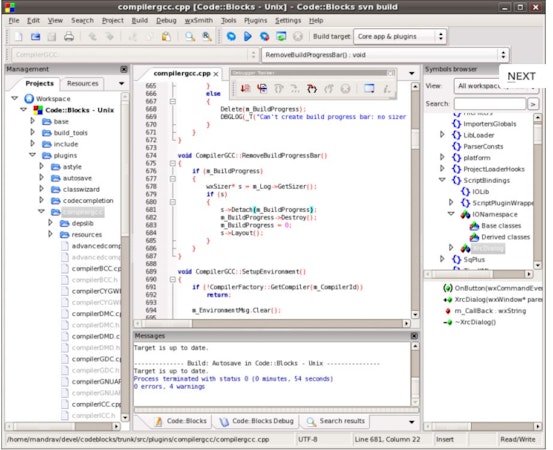Close the Management panel

124,69
